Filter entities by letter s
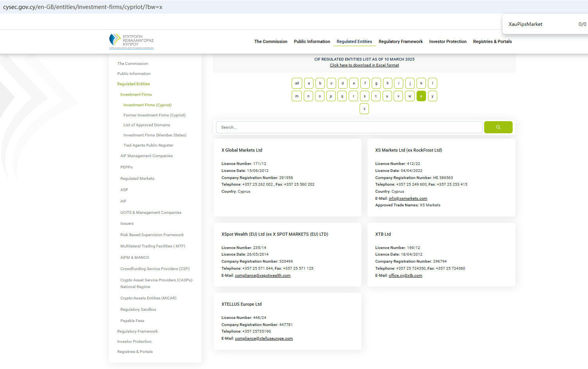 (x=365, y=96)
